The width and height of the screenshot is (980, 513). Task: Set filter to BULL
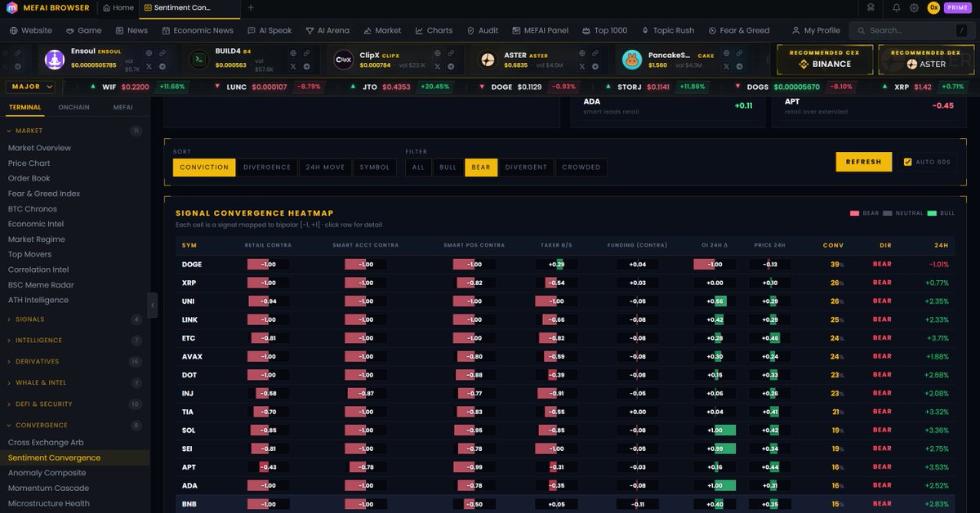pyautogui.click(x=448, y=167)
